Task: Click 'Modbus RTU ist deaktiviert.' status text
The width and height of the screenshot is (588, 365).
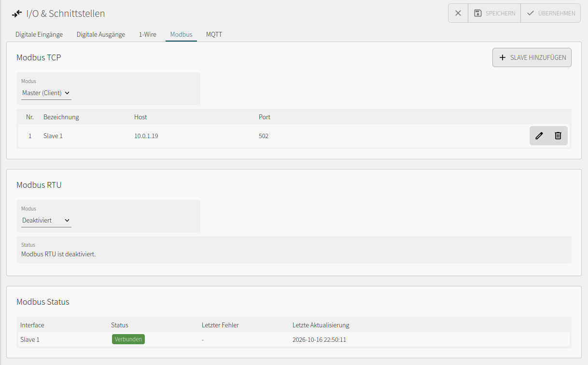Action: (58, 254)
